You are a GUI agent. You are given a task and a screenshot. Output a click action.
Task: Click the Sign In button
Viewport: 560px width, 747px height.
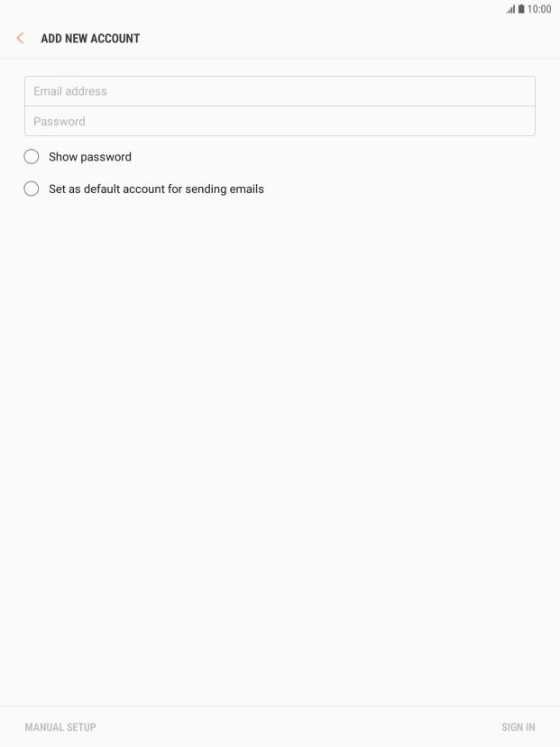click(519, 727)
